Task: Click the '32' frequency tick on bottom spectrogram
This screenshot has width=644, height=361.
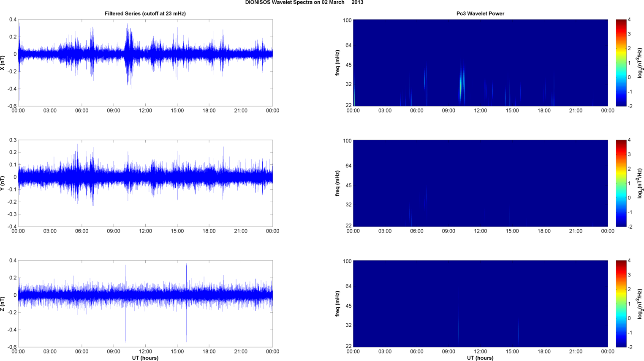Action: (x=348, y=325)
